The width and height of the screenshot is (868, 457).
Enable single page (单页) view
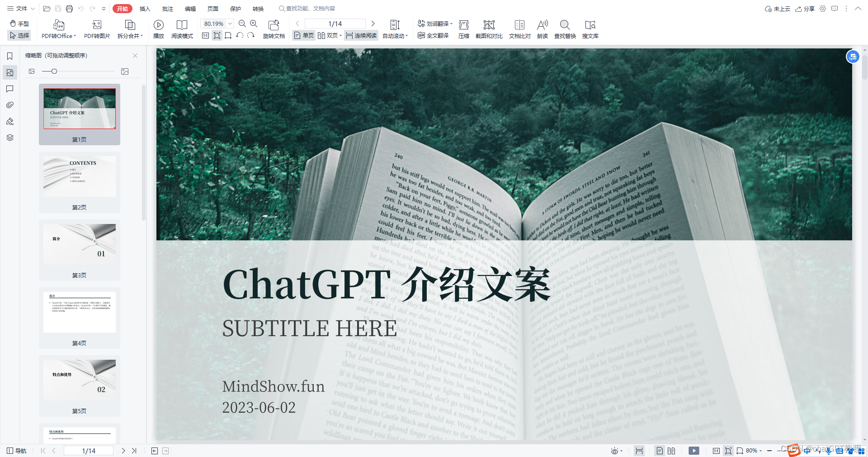304,35
